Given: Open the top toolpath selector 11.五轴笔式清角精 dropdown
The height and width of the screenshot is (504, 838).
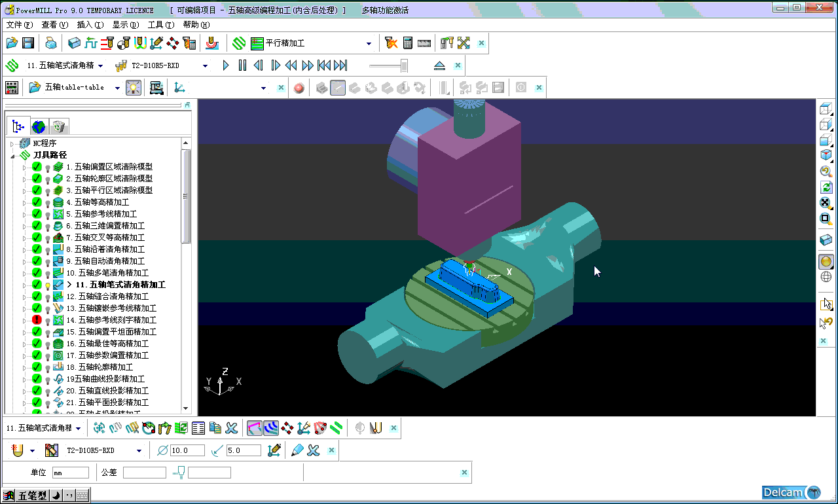Looking at the screenshot, I should 100,66.
